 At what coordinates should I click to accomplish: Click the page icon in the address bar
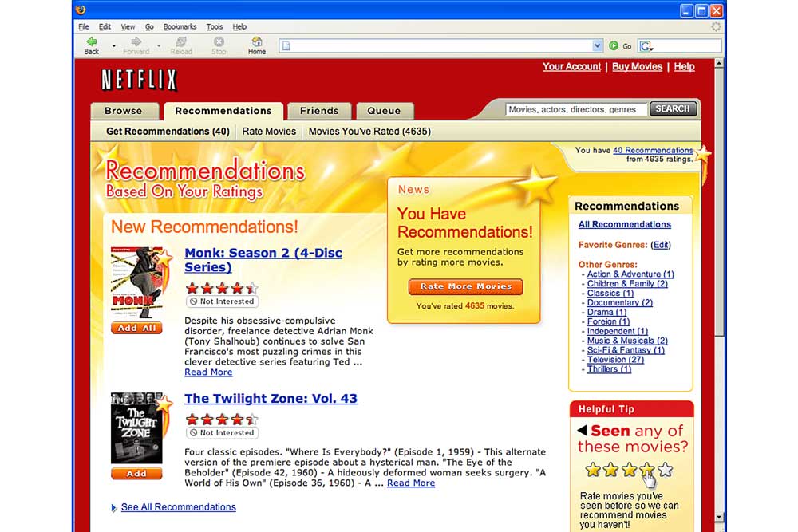(x=286, y=46)
